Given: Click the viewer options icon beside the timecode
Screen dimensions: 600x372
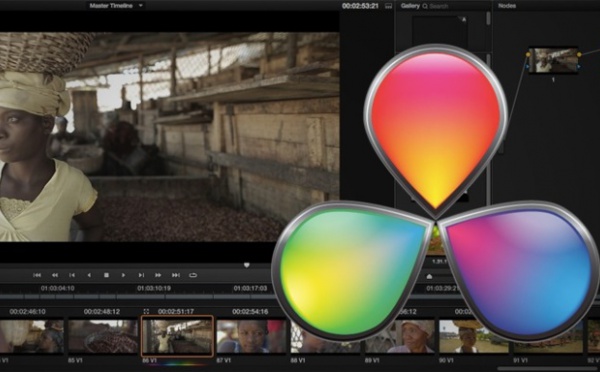Looking at the screenshot, I should [388, 6].
